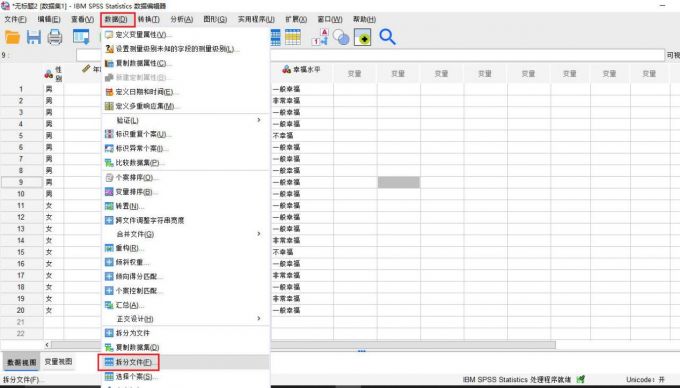Recall recent dialogs toolbar icon
The image size is (680, 388).
tap(81, 37)
